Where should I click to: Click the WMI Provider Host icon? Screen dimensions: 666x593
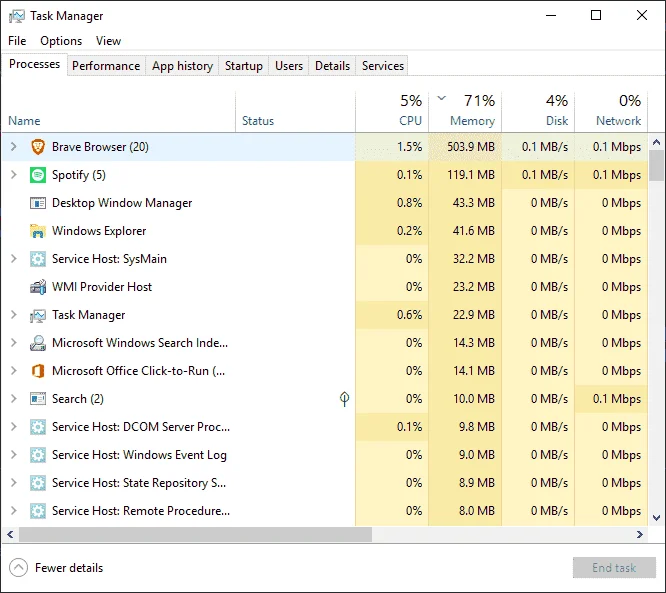coord(38,287)
